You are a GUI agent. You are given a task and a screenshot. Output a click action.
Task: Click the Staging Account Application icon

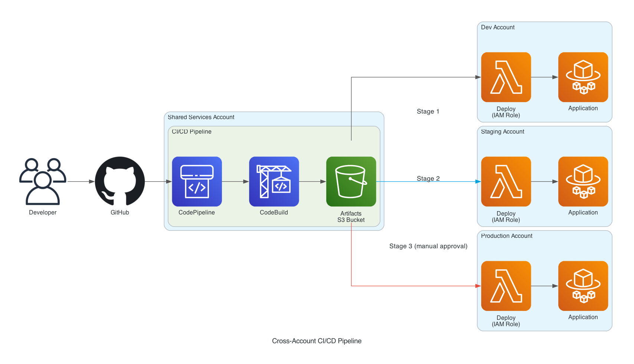tap(583, 181)
